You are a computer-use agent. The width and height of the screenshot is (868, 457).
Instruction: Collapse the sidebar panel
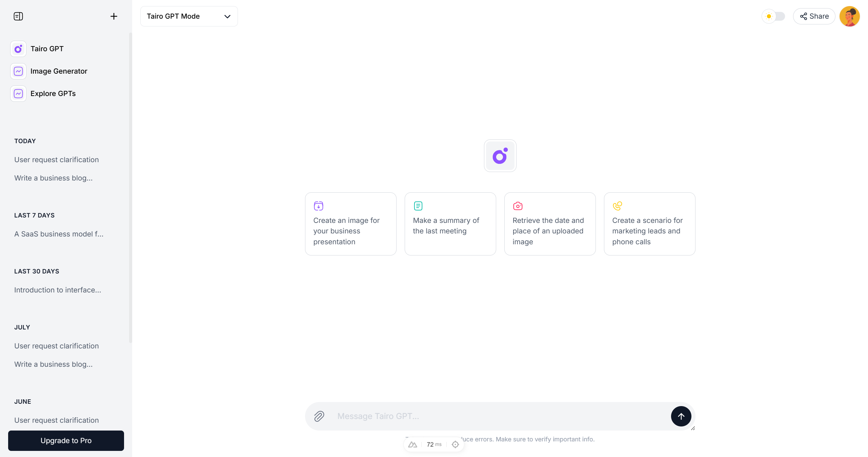pyautogui.click(x=18, y=16)
